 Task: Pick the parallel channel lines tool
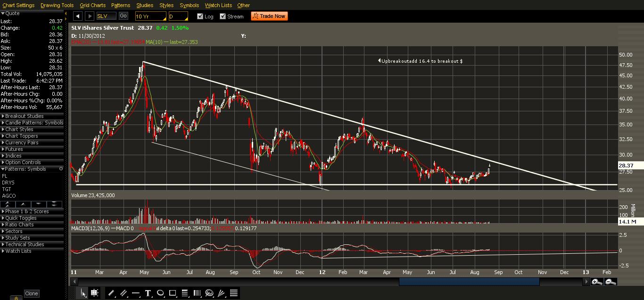click(x=124, y=293)
